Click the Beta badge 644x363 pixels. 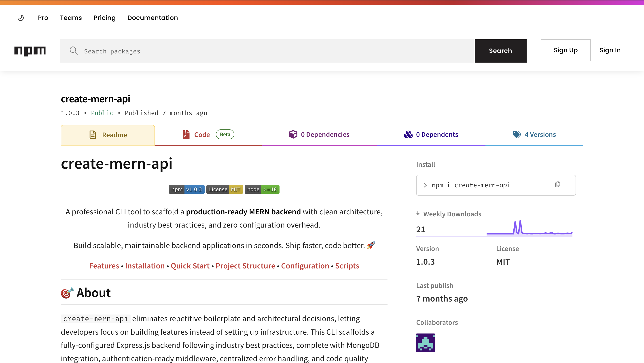(225, 134)
